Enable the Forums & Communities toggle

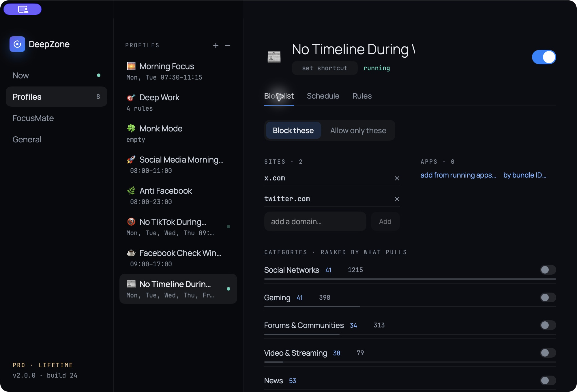coord(548,325)
